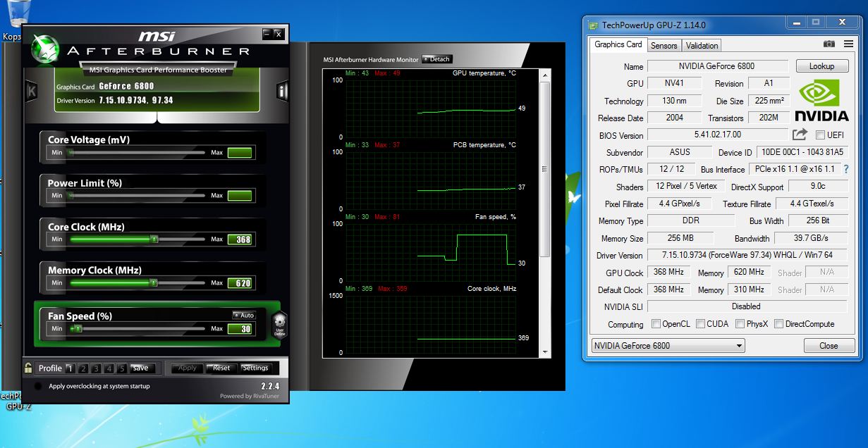The width and height of the screenshot is (868, 448).
Task: Click the Kombustor K icon
Action: pos(32,91)
